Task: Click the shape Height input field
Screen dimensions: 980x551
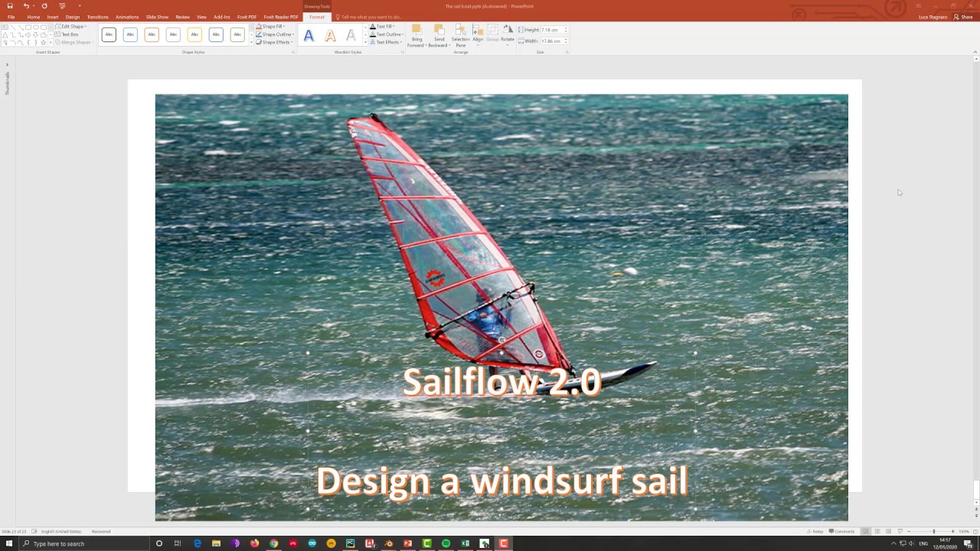Action: [553, 30]
